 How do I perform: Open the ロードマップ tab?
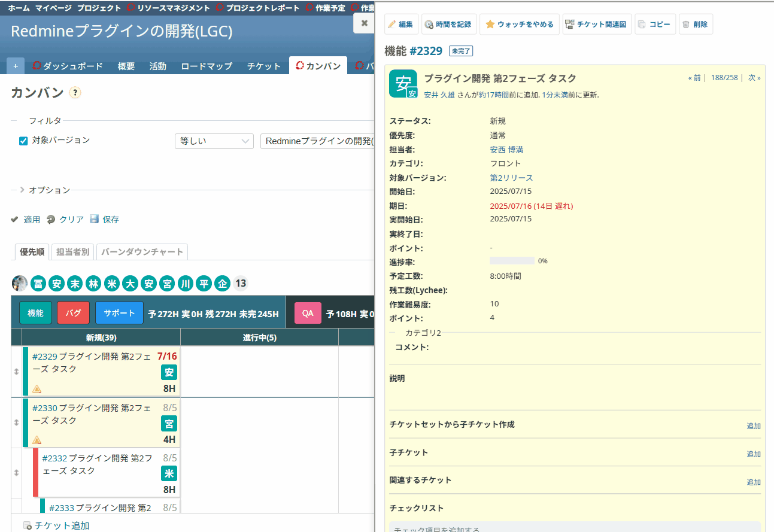pos(207,66)
